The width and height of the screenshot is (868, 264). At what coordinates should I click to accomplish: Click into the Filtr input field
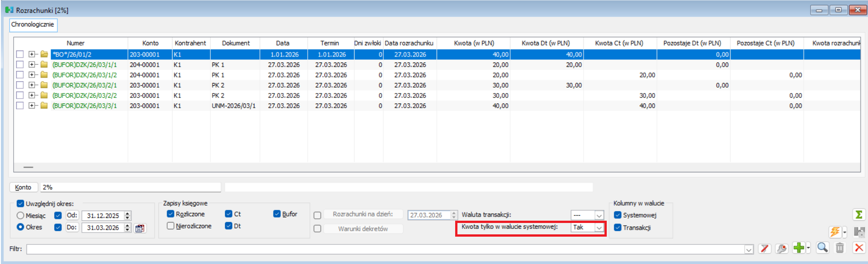(x=385, y=249)
